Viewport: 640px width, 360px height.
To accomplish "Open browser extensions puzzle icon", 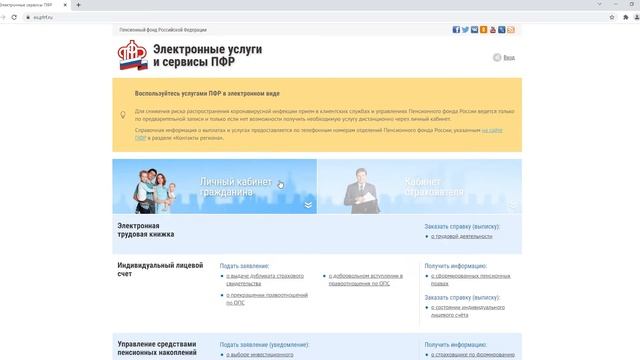I will [626, 17].
